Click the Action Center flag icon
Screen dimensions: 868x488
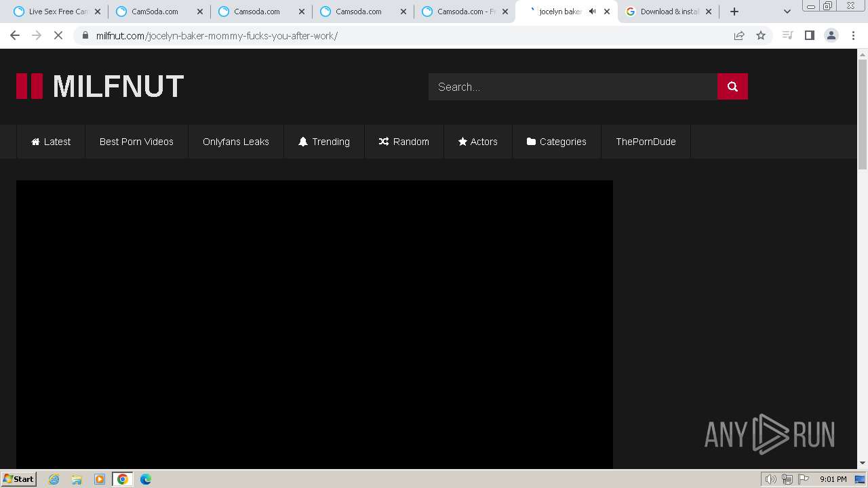click(804, 479)
